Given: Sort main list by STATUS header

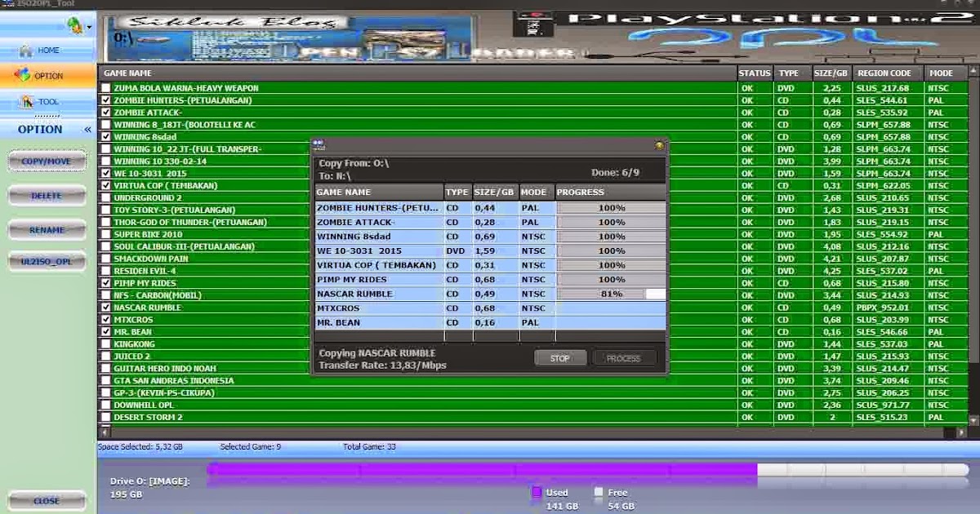Looking at the screenshot, I should [x=755, y=73].
